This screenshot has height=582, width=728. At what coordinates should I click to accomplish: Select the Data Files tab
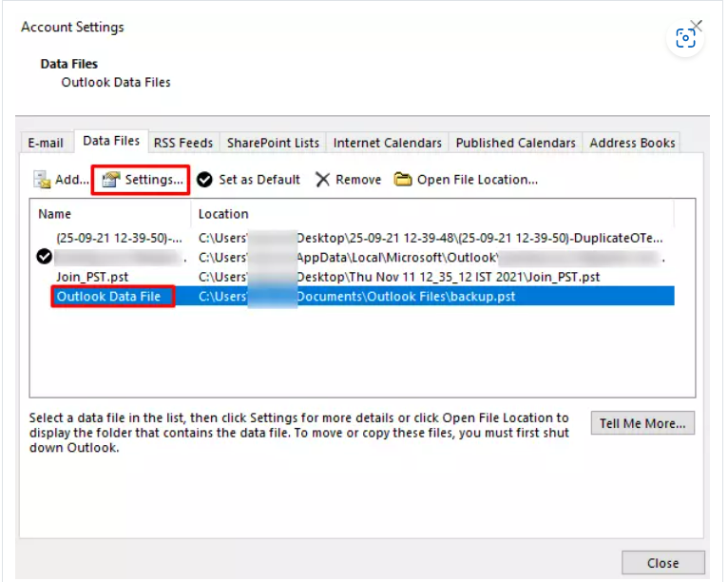click(x=111, y=141)
